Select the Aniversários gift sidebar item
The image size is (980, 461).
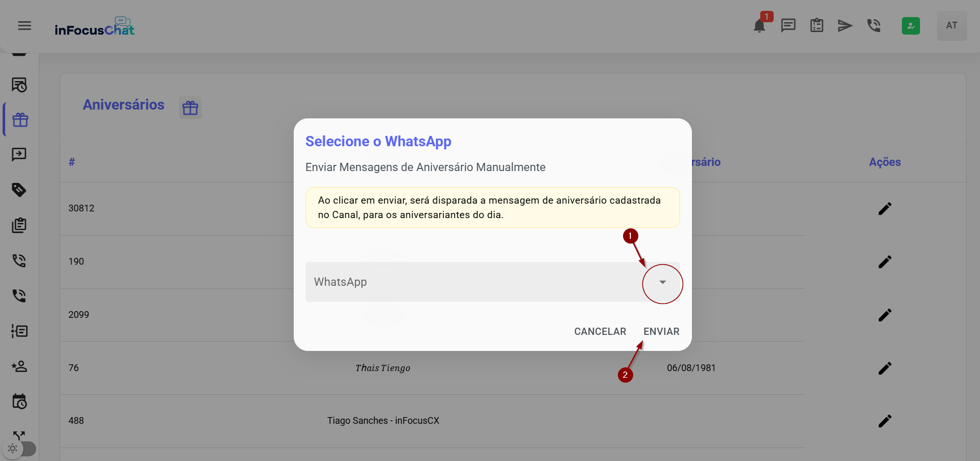pyautogui.click(x=20, y=120)
